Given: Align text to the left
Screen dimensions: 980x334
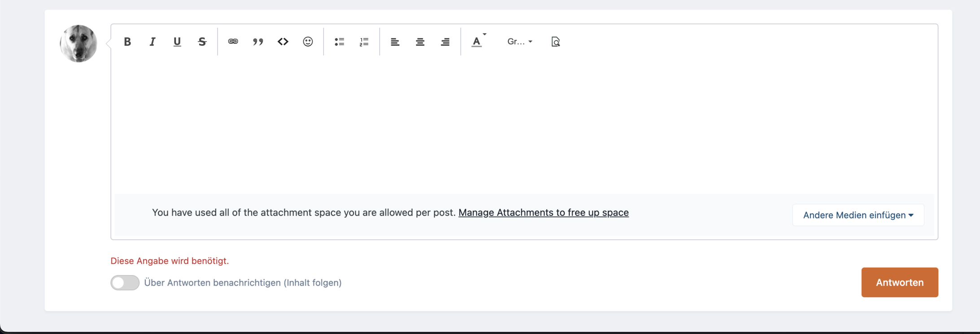Looking at the screenshot, I should (x=395, y=42).
